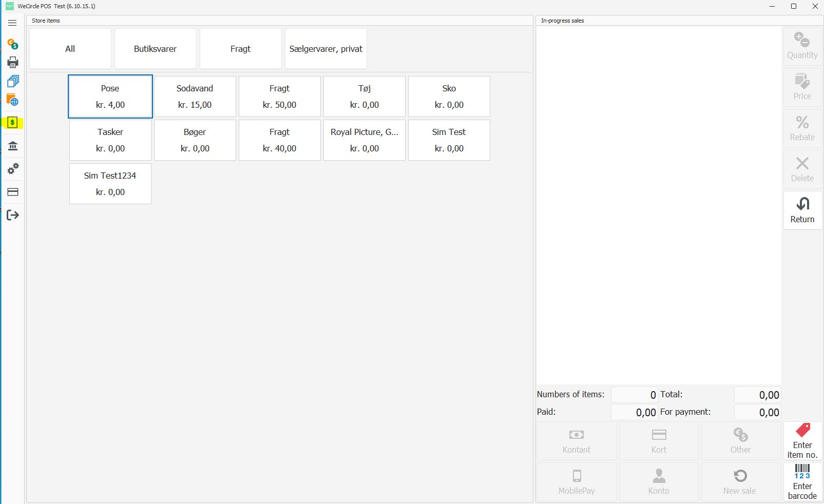This screenshot has height=504, width=824.
Task: Select the Sko item tile
Action: (x=449, y=96)
